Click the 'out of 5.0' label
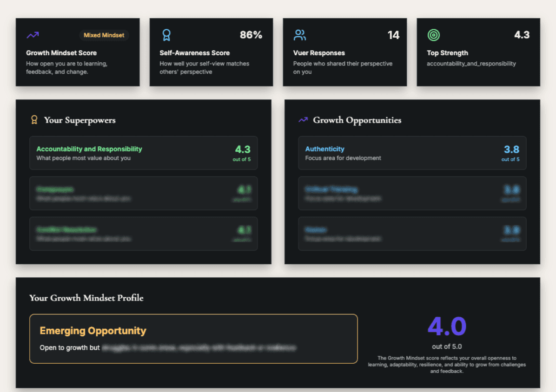Image resolution: width=556 pixels, height=392 pixels. 447,346
